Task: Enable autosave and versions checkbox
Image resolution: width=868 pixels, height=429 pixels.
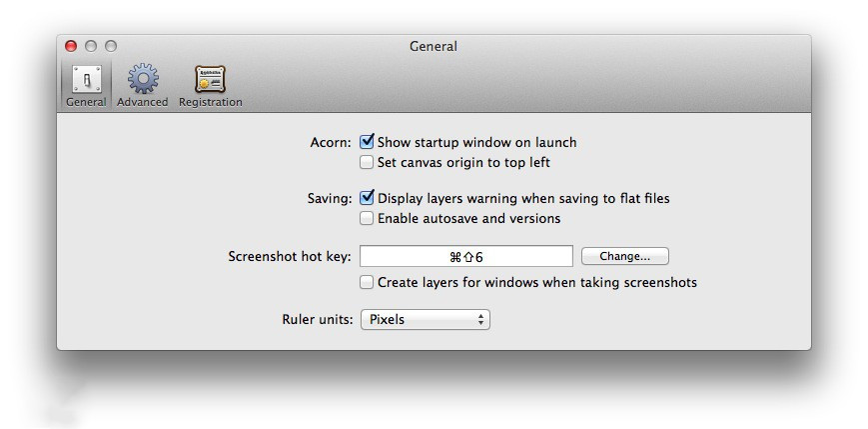Action: pos(367,218)
